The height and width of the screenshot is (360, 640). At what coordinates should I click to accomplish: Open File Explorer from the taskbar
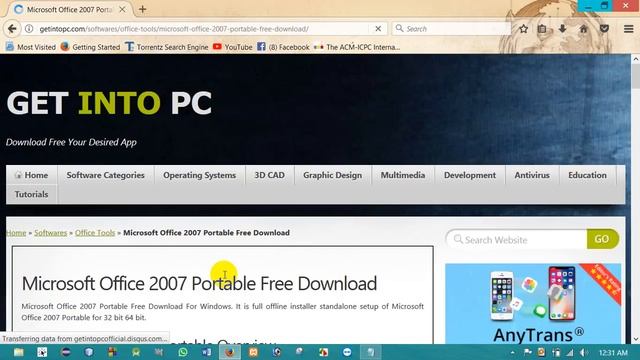tap(18, 352)
